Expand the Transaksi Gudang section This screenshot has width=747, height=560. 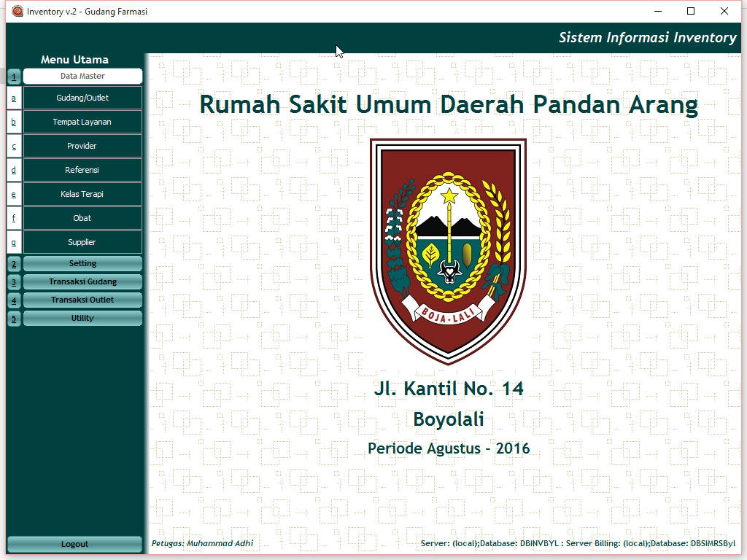click(82, 281)
